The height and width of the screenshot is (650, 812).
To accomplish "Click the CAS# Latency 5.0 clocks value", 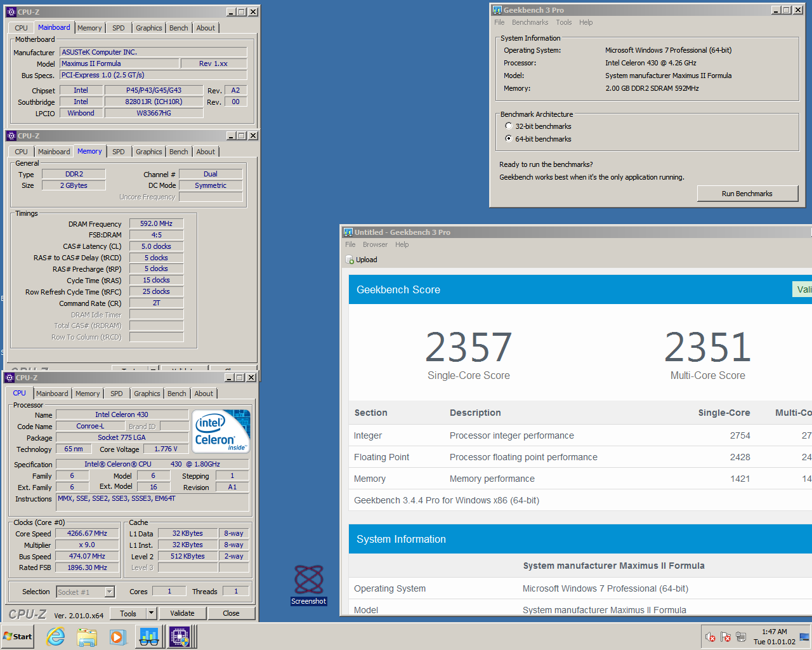I will point(156,246).
